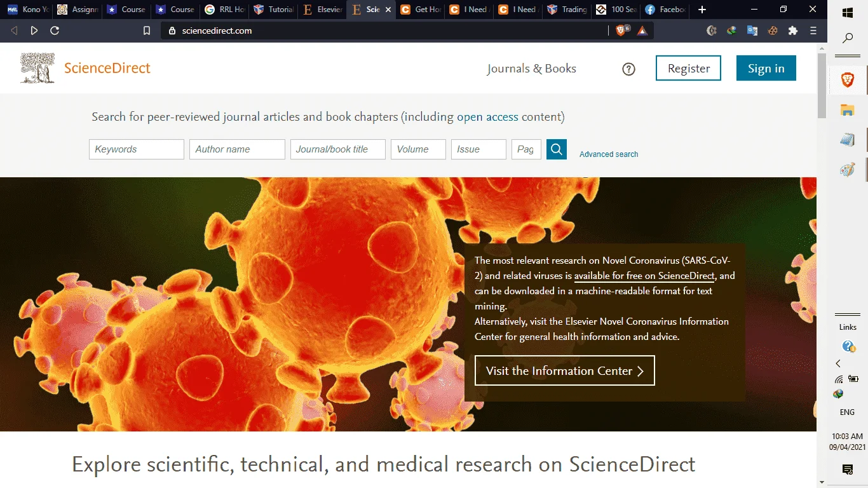This screenshot has width=868, height=488.
Task: Click the green and orange globe extension icon
Action: (x=732, y=30)
